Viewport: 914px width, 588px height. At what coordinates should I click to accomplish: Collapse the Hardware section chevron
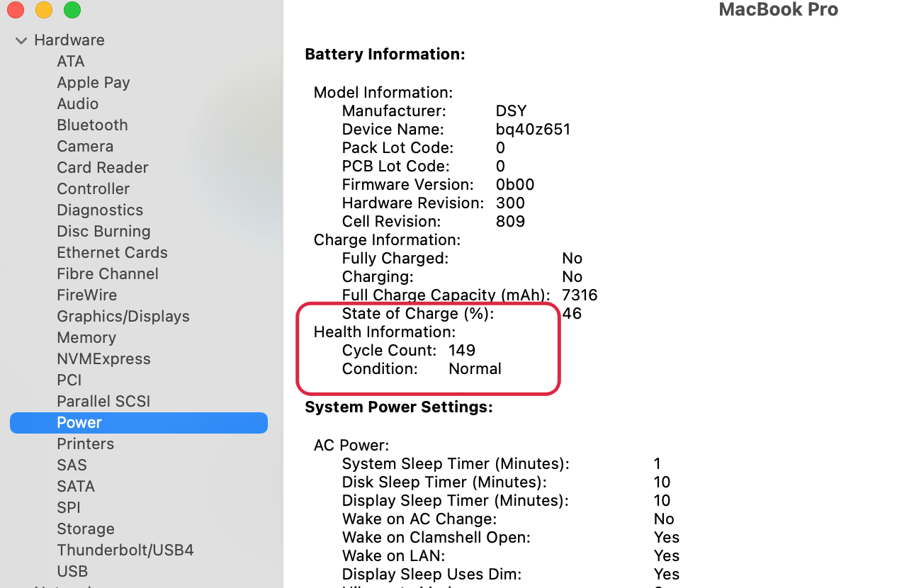(21, 41)
